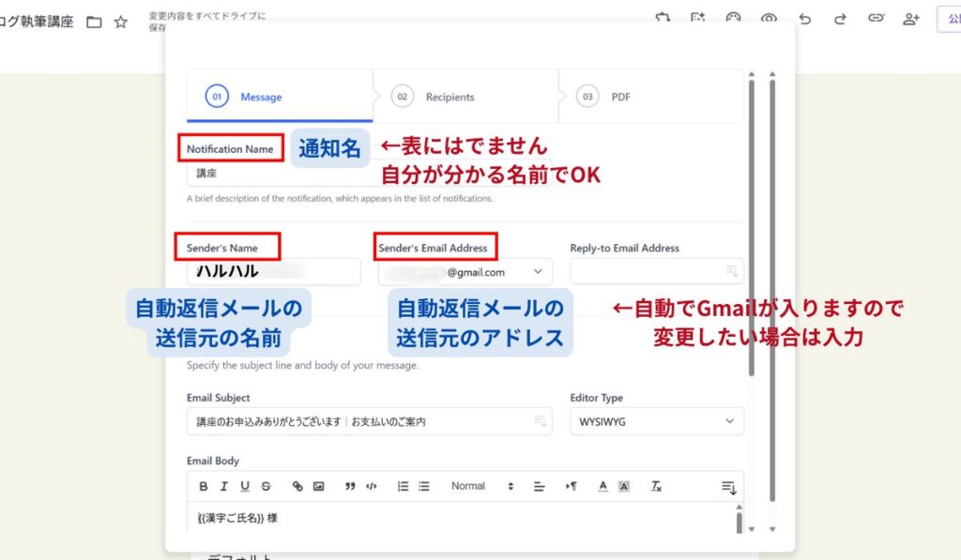Click the strikethrough formatting icon
This screenshot has height=560, width=961.
point(266,486)
